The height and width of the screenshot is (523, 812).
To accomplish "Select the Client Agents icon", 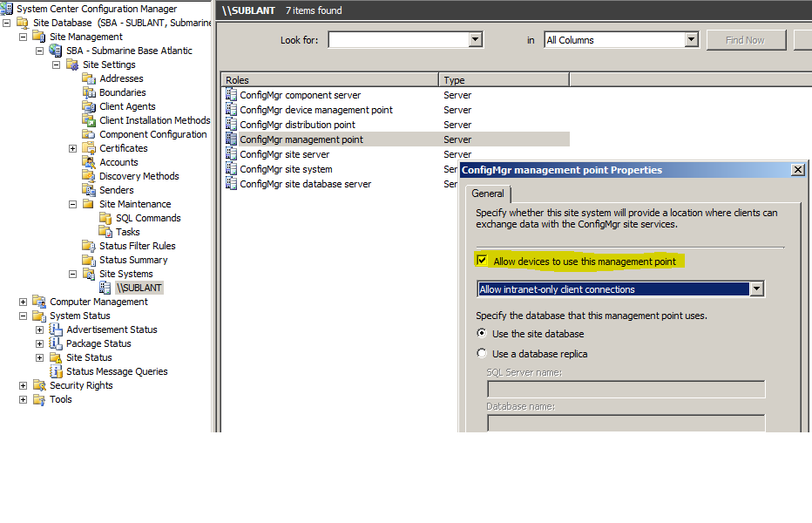I will tap(90, 105).
